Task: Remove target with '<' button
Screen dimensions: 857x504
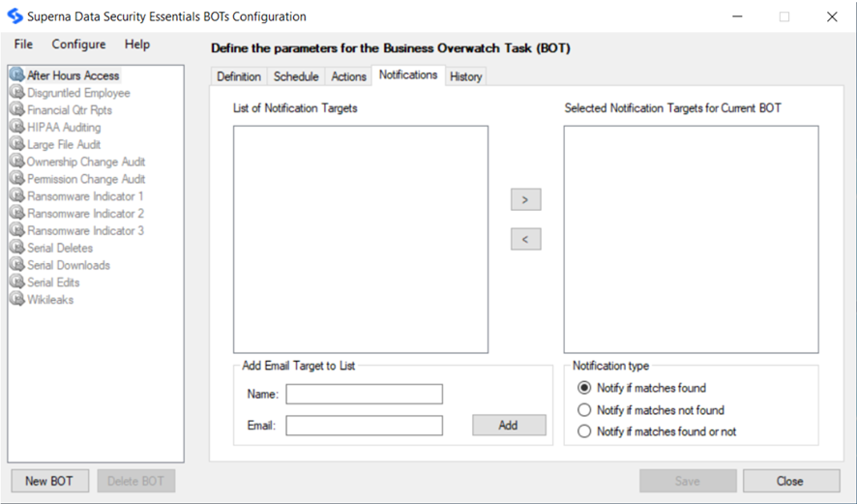Action: [x=526, y=239]
